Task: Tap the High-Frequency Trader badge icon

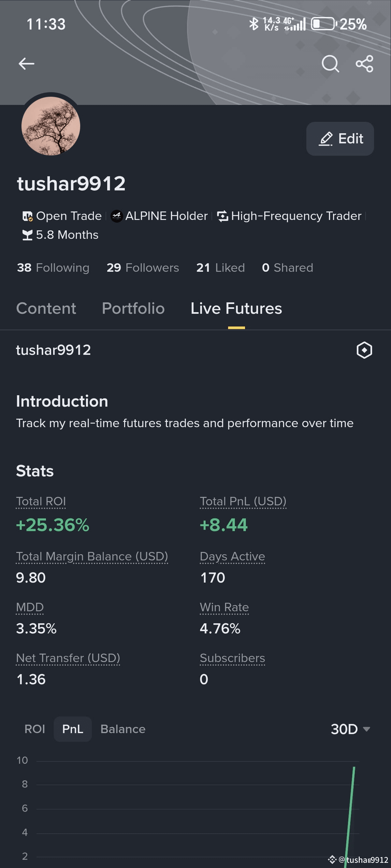Action: (223, 216)
